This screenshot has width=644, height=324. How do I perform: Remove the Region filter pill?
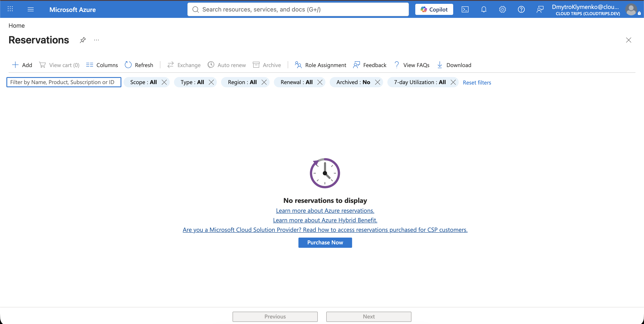264,82
